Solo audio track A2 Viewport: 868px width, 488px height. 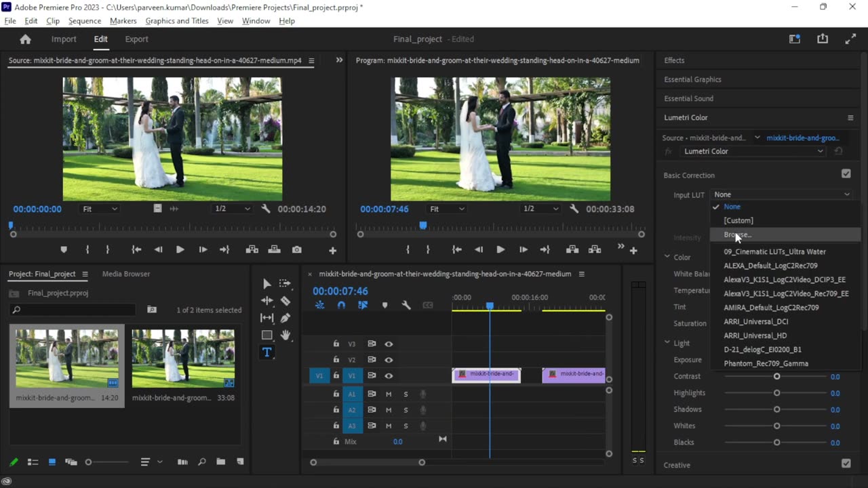(x=406, y=410)
